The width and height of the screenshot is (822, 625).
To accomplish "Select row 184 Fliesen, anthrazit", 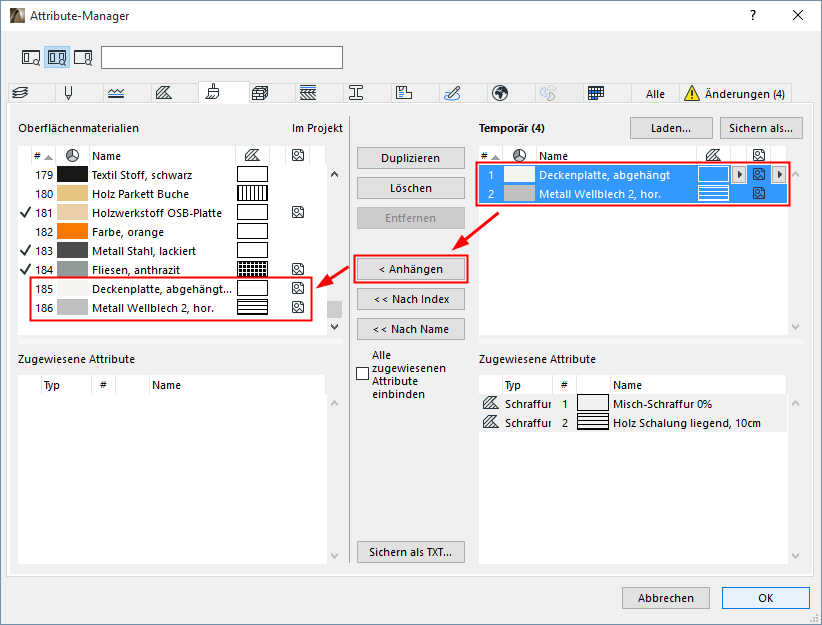I will [x=172, y=270].
